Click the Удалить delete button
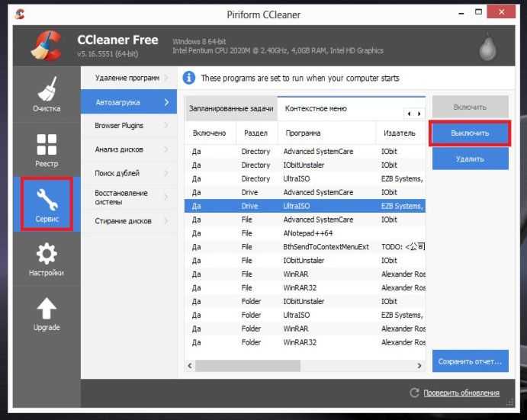Image resolution: width=527 pixels, height=420 pixels. pyautogui.click(x=470, y=159)
